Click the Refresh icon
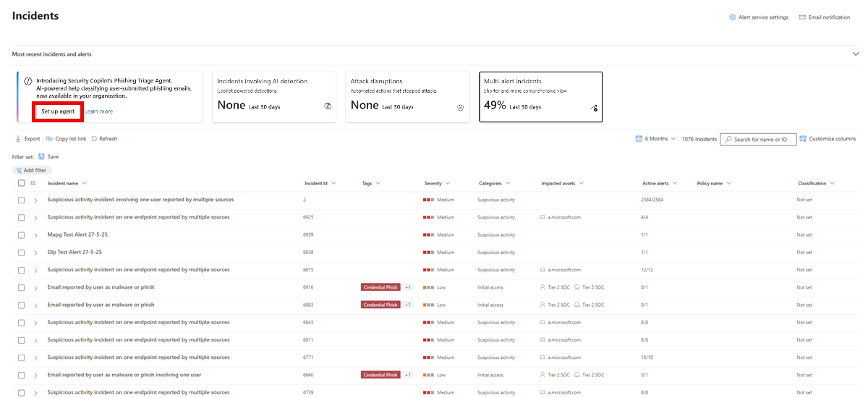The width and height of the screenshot is (868, 398). (94, 139)
